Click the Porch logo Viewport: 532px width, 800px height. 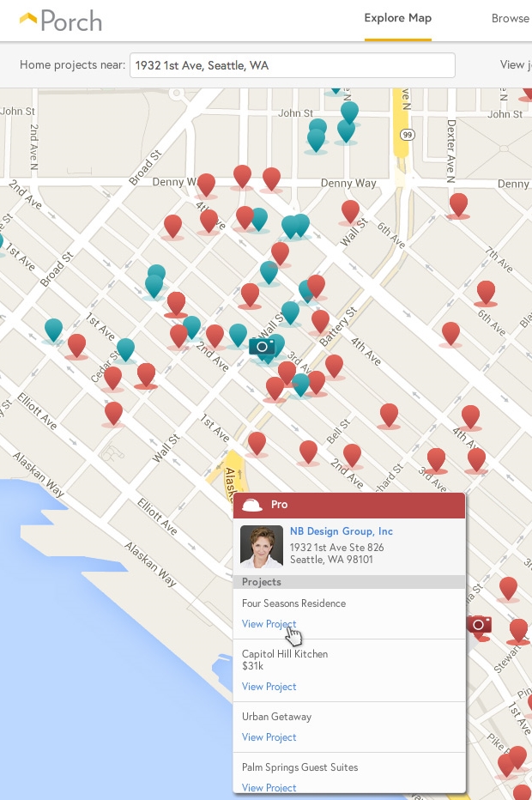point(60,19)
